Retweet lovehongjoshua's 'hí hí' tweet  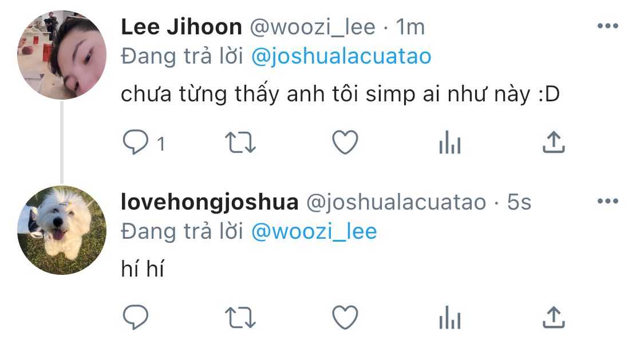point(240,318)
